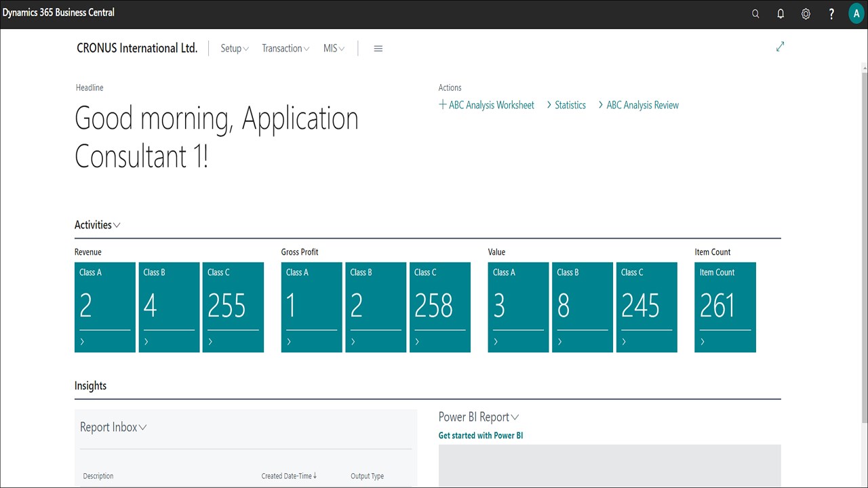The image size is (868, 488).
Task: Open Revenue Class A tile
Action: pos(105,307)
